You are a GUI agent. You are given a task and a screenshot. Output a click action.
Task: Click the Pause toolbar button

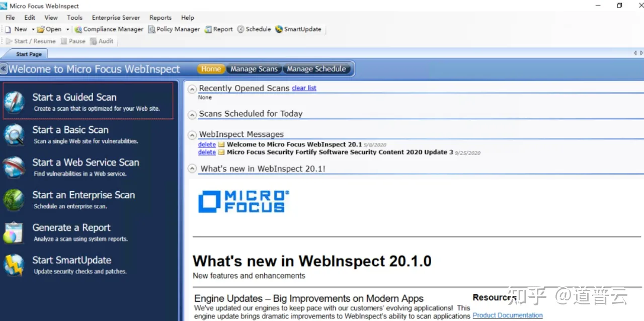coord(73,41)
